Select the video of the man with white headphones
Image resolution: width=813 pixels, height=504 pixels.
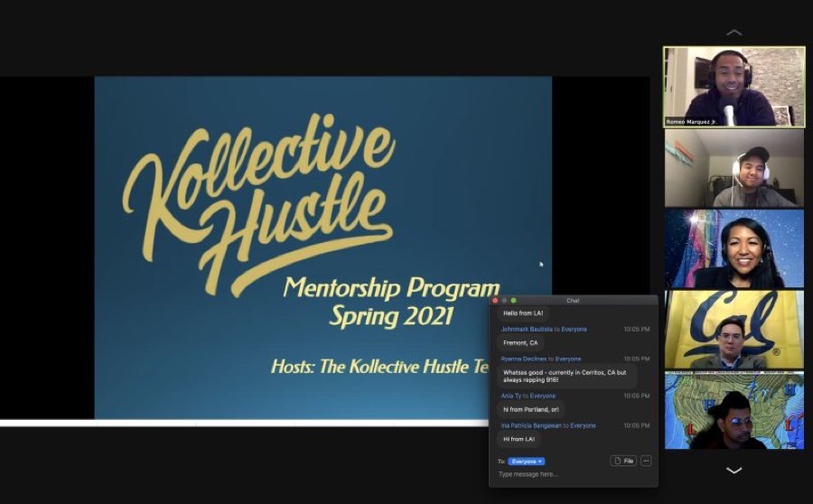[x=734, y=168]
